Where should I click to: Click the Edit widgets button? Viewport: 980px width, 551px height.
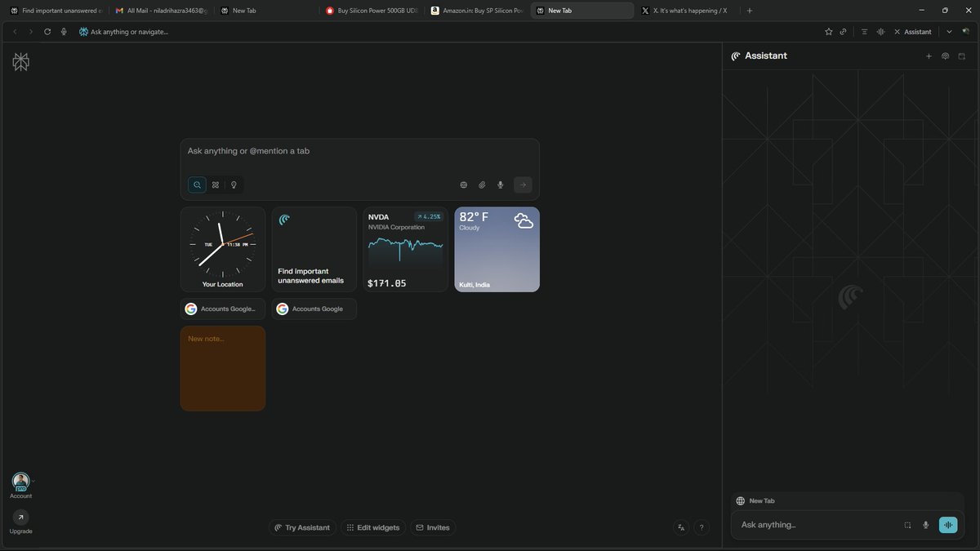click(373, 528)
